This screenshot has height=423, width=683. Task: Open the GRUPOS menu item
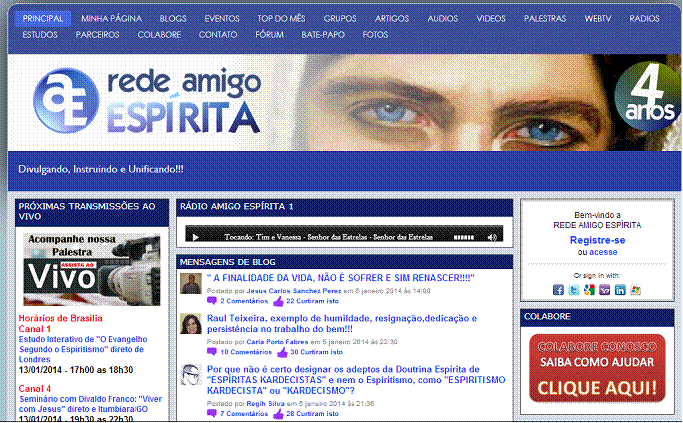coord(340,19)
